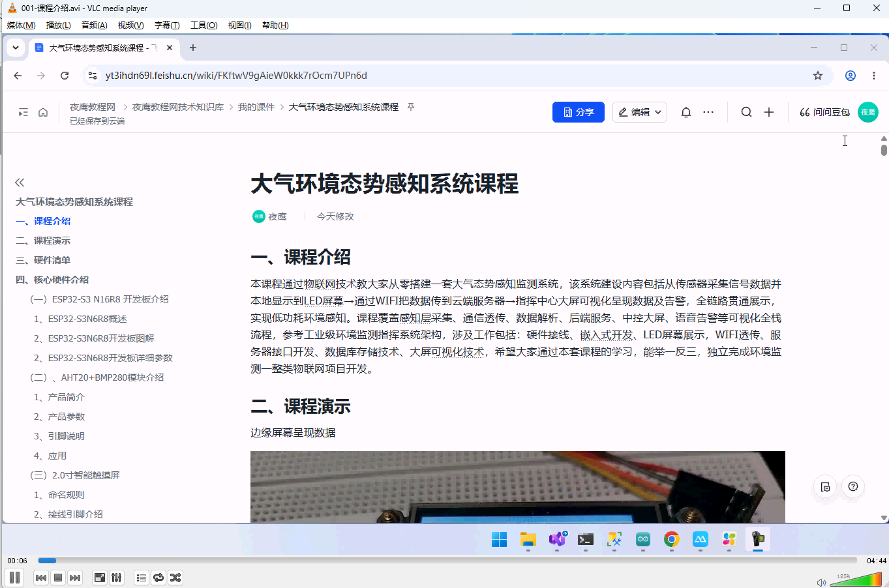Toggle the elapsed time display
Viewport: 889px width, 588px height.
point(17,561)
